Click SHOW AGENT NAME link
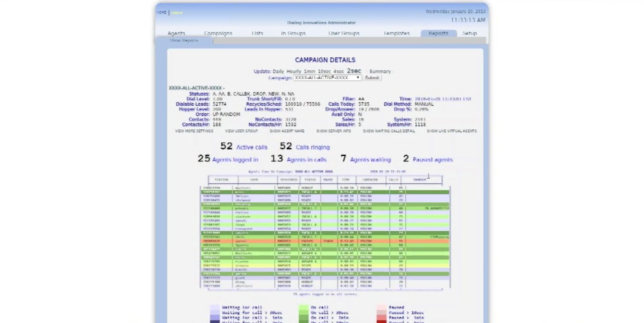 [287, 131]
